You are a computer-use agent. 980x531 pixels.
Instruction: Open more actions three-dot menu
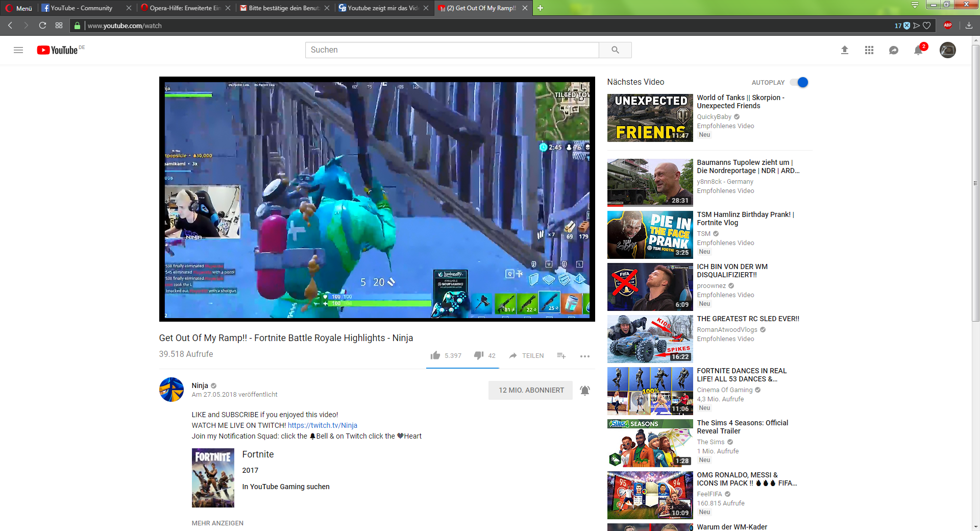(x=585, y=356)
